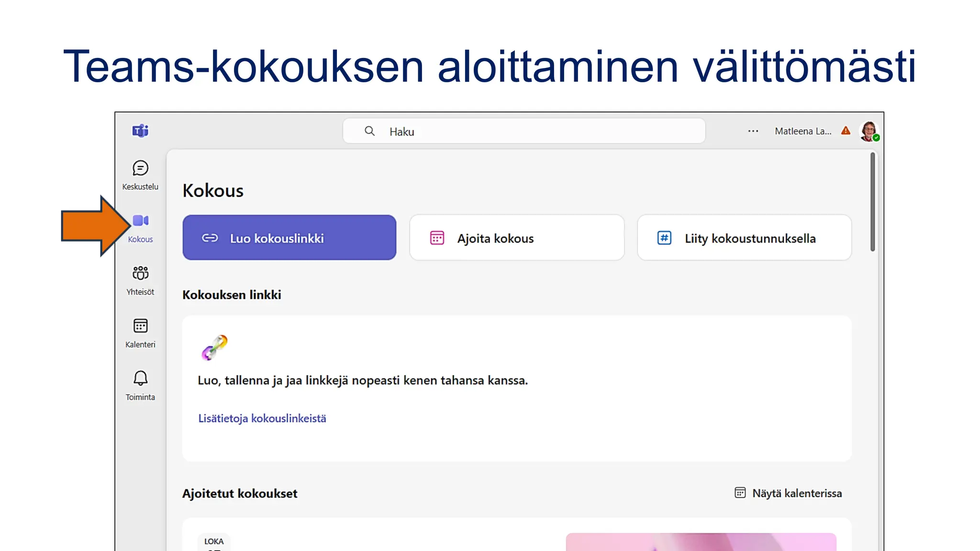Click the pink meeting thumbnail image
This screenshot has width=980, height=551.
point(701,542)
